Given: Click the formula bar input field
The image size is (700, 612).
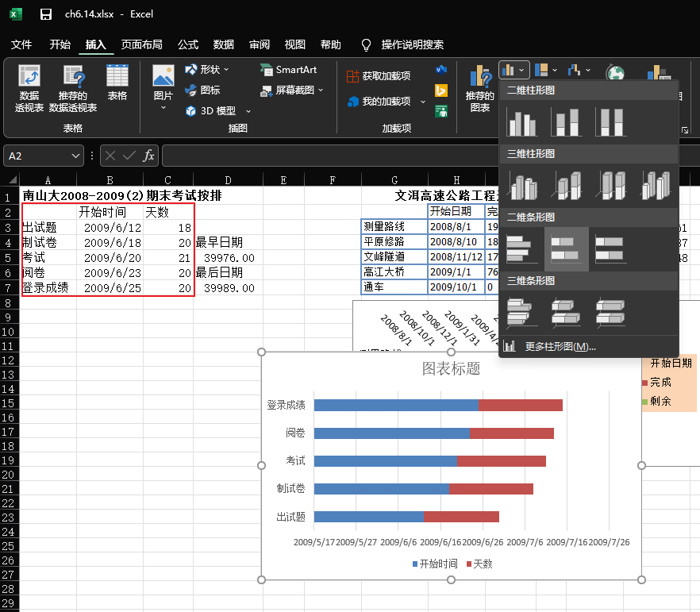Looking at the screenshot, I should [329, 156].
